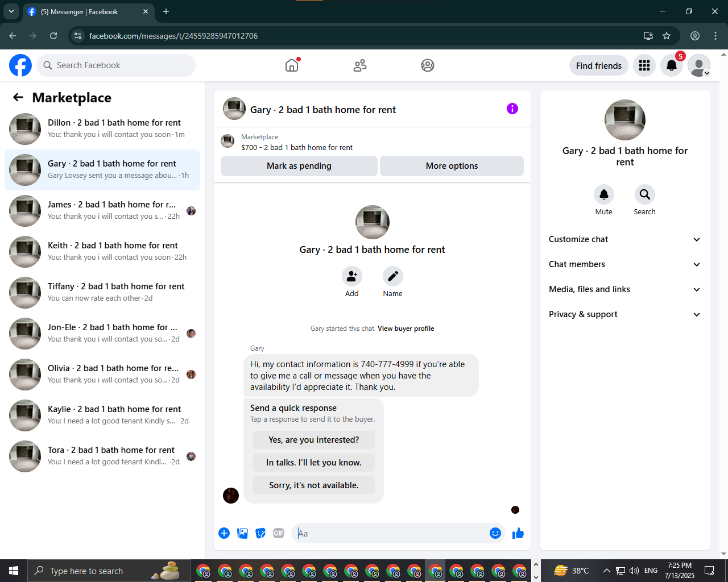The width and height of the screenshot is (728, 582).
Task: Expand Privacy & support section
Action: click(624, 314)
